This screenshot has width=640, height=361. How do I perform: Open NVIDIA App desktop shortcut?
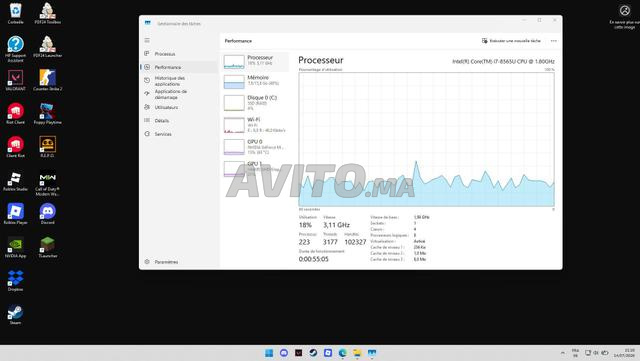[16, 247]
